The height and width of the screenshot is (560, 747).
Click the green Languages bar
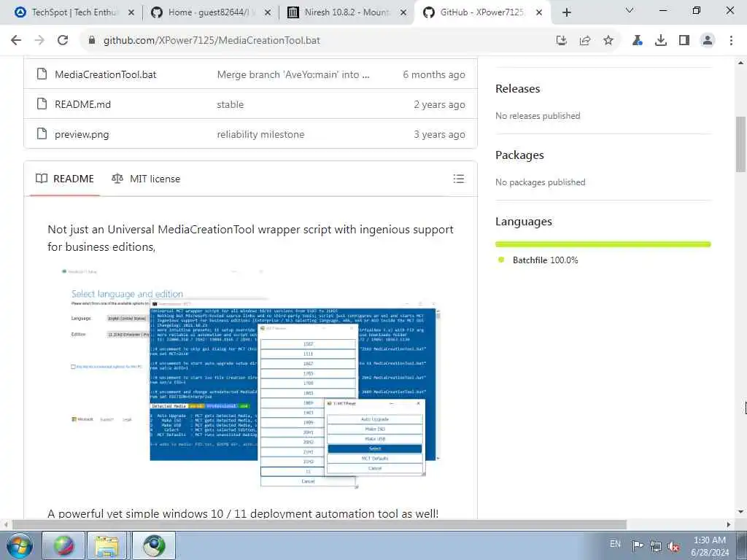coord(603,244)
